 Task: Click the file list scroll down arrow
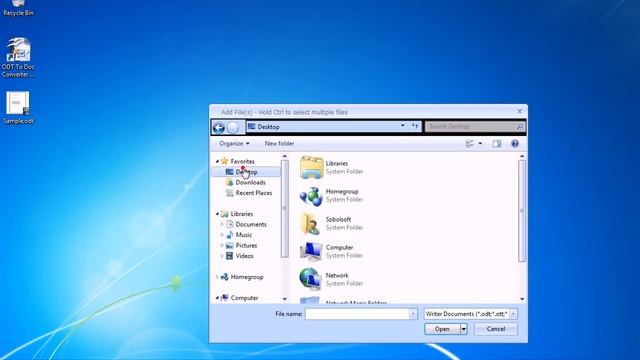tap(522, 299)
